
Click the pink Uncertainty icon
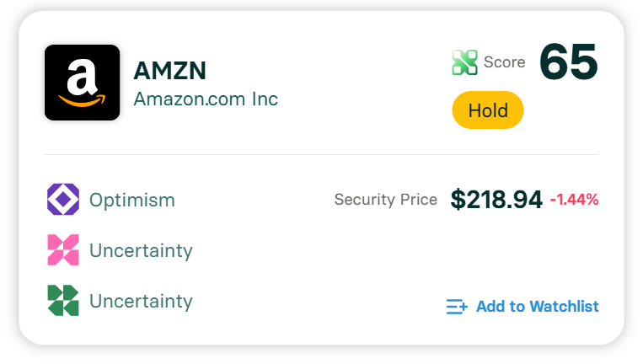pyautogui.click(x=63, y=250)
